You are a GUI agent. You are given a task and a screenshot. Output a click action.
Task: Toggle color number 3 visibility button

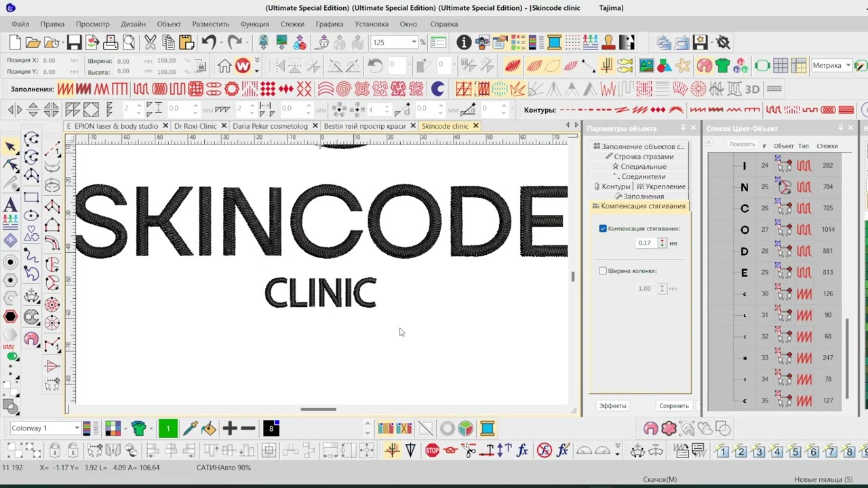pos(759,451)
